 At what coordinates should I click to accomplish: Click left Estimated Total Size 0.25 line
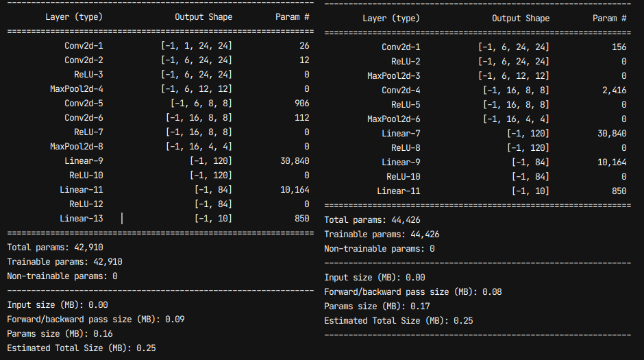tap(82, 348)
